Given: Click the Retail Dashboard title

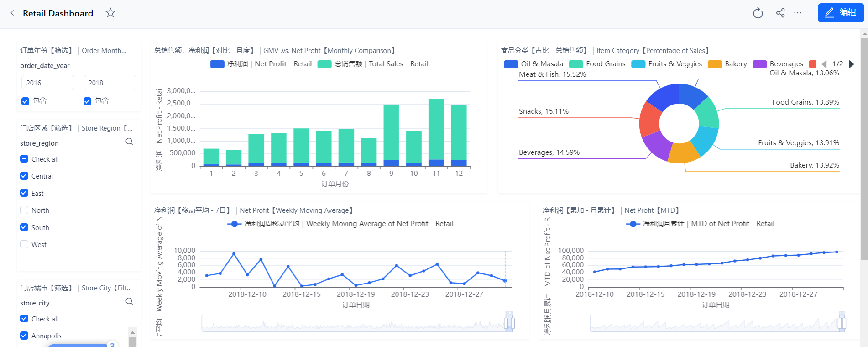Looking at the screenshot, I should point(58,13).
